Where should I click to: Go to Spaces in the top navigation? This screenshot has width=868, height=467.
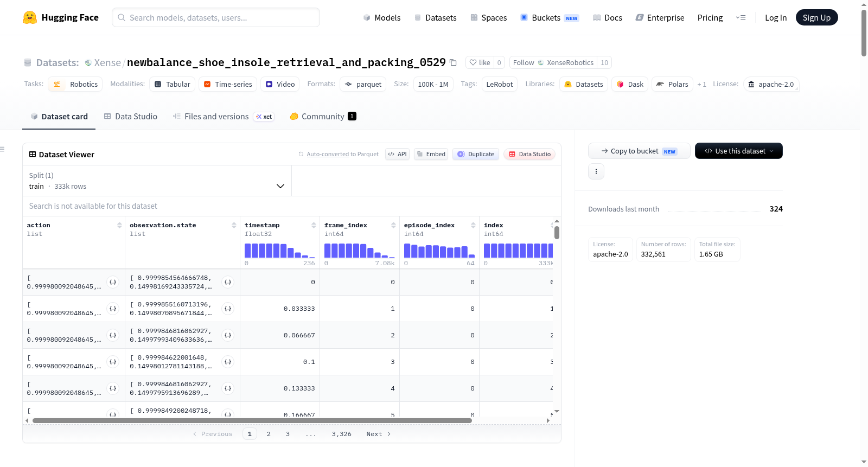click(x=488, y=17)
